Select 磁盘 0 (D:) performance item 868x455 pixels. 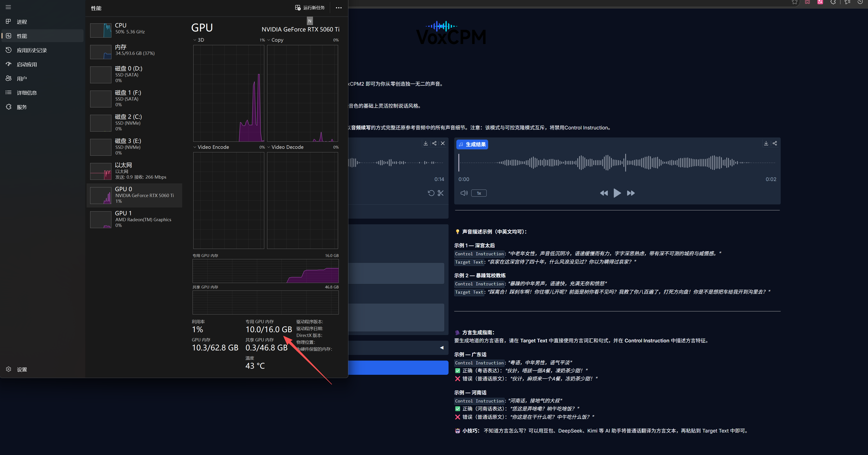click(x=134, y=75)
